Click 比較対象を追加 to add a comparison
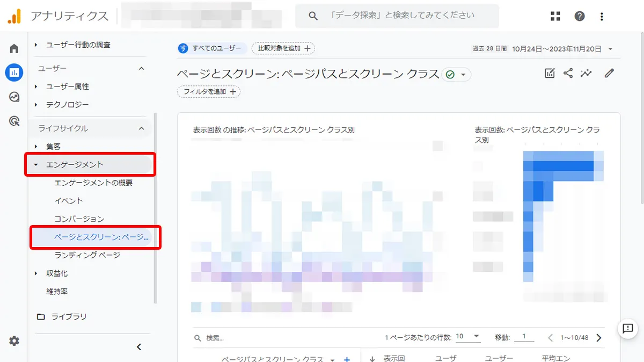Image resolution: width=644 pixels, height=362 pixels. (x=283, y=48)
